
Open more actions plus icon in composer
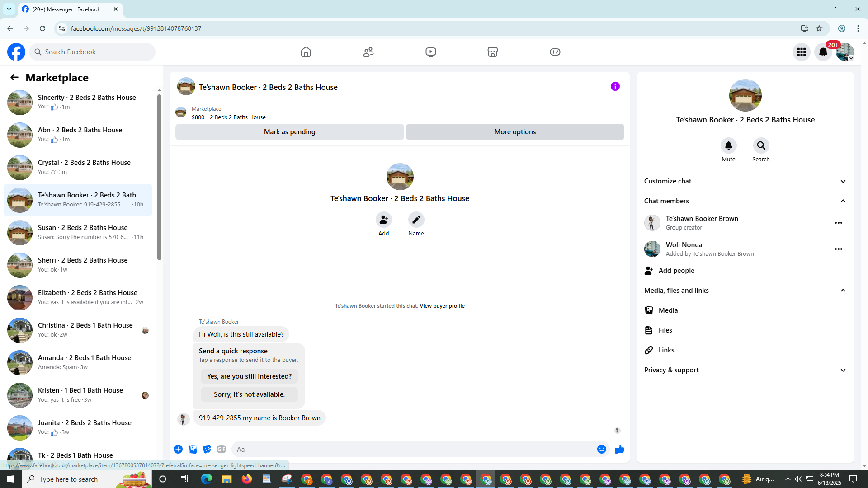click(x=178, y=449)
